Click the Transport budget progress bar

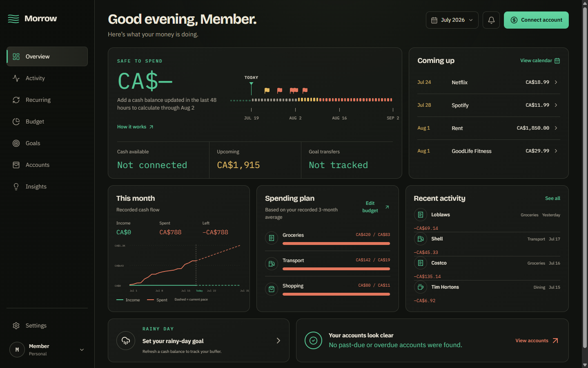point(336,269)
